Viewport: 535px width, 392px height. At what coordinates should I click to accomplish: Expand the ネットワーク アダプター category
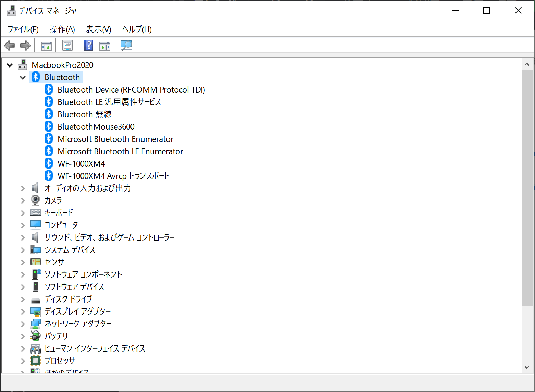(23, 324)
